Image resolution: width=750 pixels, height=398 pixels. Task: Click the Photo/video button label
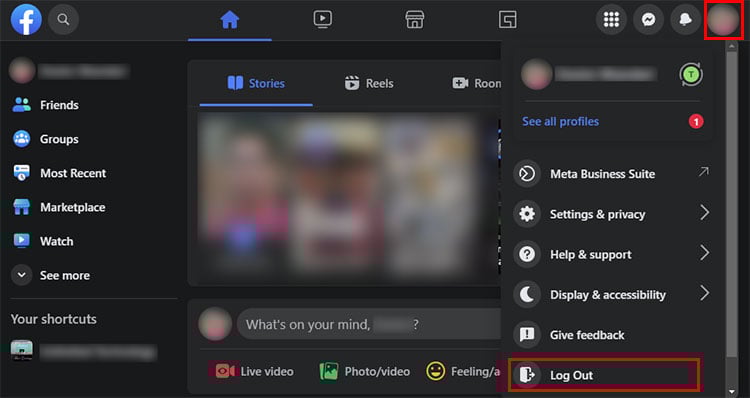377,371
